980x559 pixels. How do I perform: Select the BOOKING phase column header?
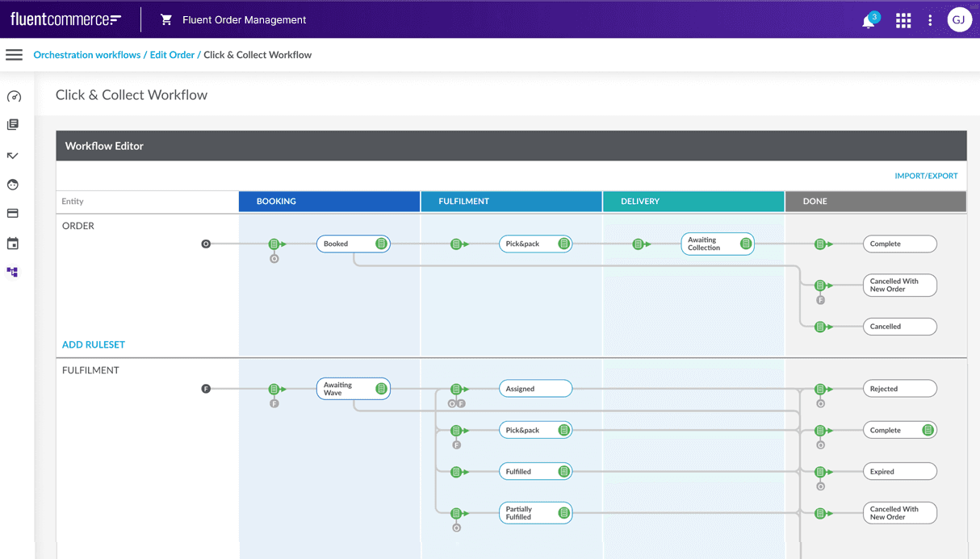pos(329,202)
